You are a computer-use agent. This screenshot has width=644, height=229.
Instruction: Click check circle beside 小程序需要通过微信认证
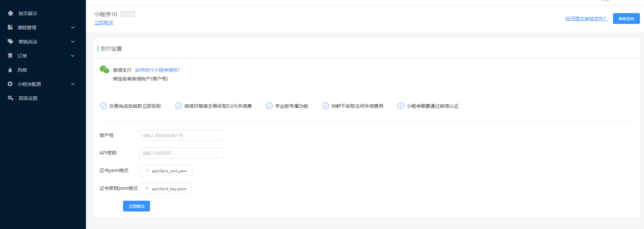(x=401, y=106)
